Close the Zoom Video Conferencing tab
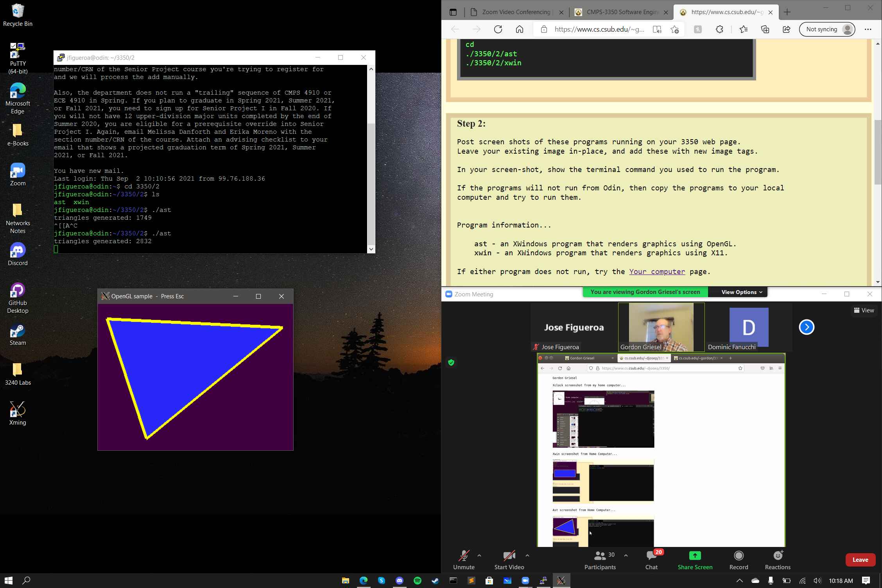 click(561, 12)
